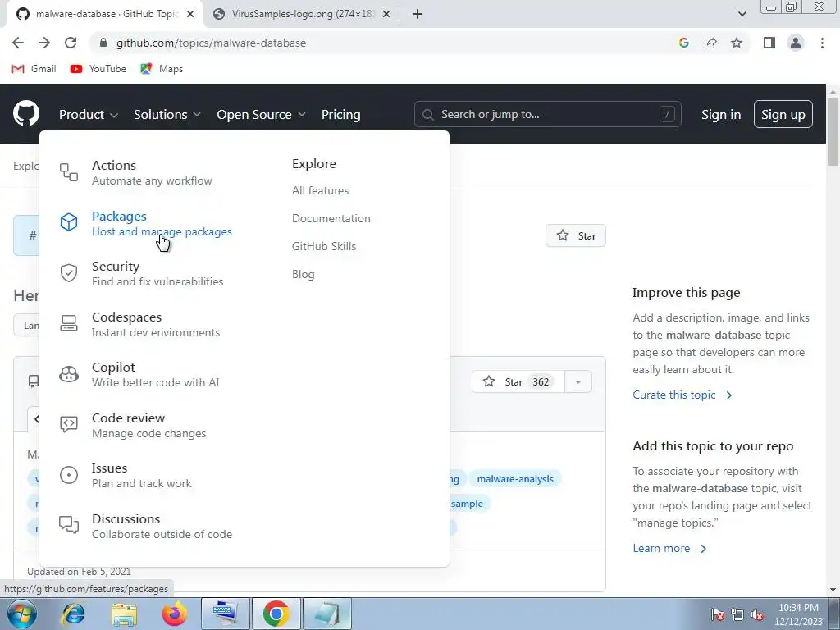Launch Internet Explorer from taskbar

(x=73, y=614)
